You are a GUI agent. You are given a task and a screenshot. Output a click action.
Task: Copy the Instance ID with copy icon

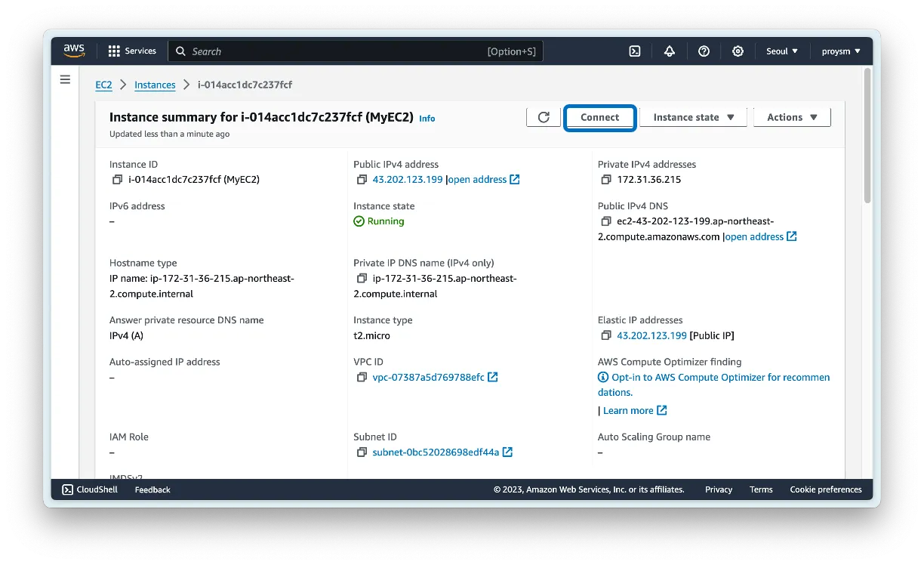click(117, 180)
